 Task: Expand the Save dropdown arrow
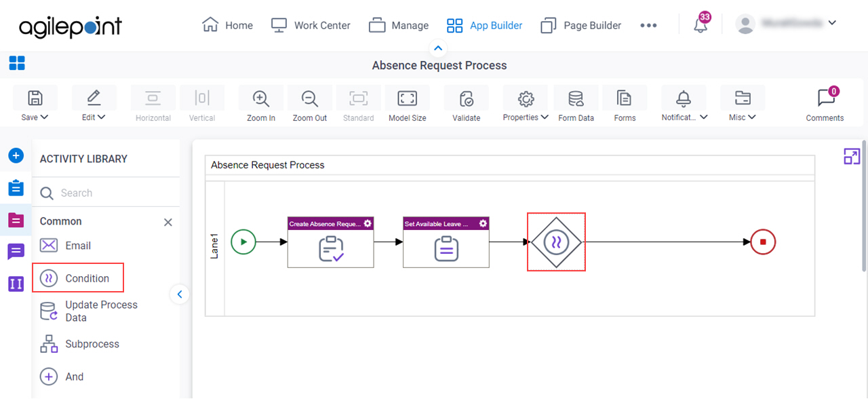pos(45,117)
